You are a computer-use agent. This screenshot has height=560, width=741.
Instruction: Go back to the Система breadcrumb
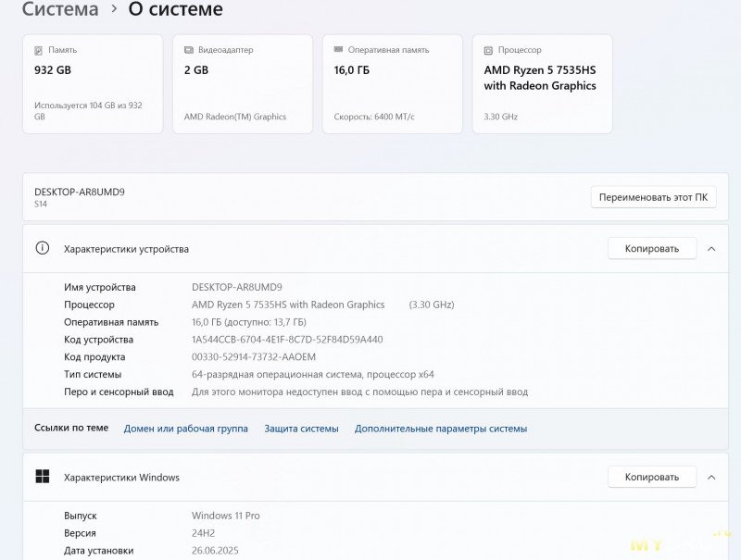point(60,9)
